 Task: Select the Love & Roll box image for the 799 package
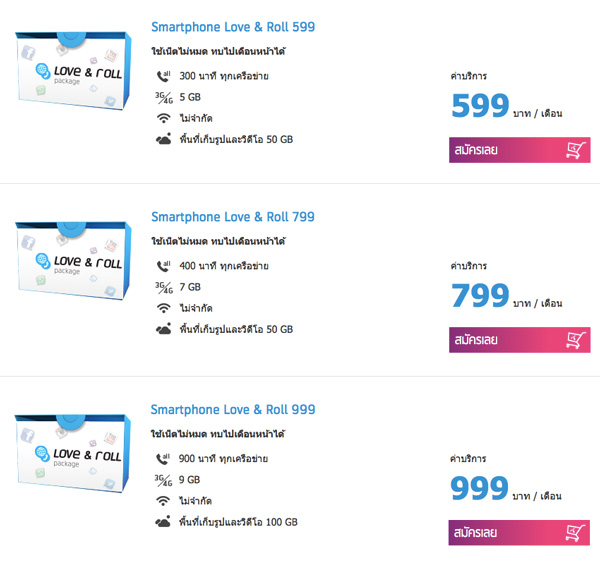pos(73,261)
